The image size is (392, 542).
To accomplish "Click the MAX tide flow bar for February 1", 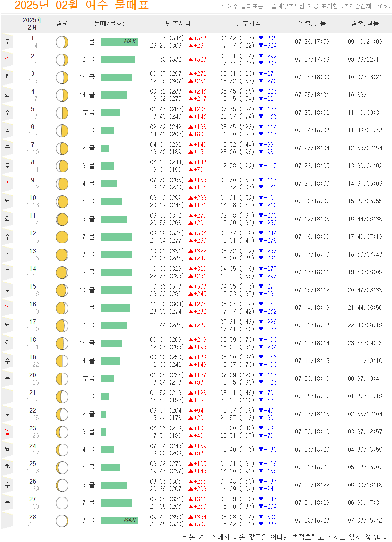I will coord(119,42).
